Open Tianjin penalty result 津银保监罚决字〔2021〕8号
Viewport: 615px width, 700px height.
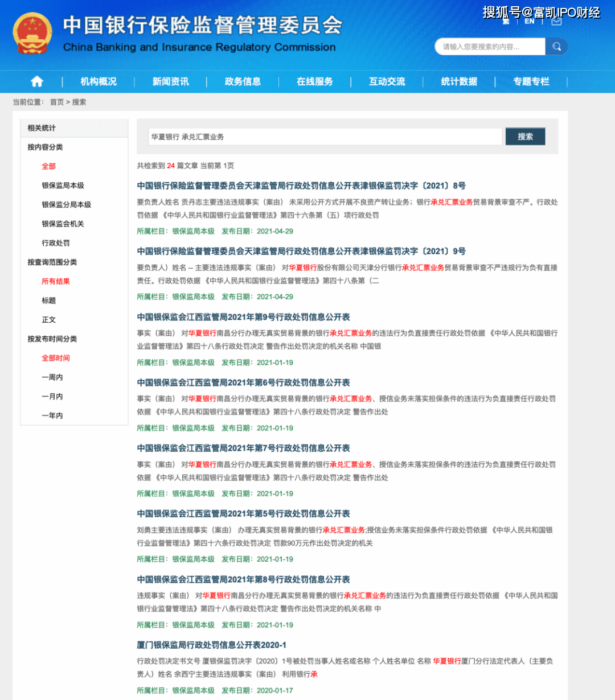pyautogui.click(x=301, y=186)
